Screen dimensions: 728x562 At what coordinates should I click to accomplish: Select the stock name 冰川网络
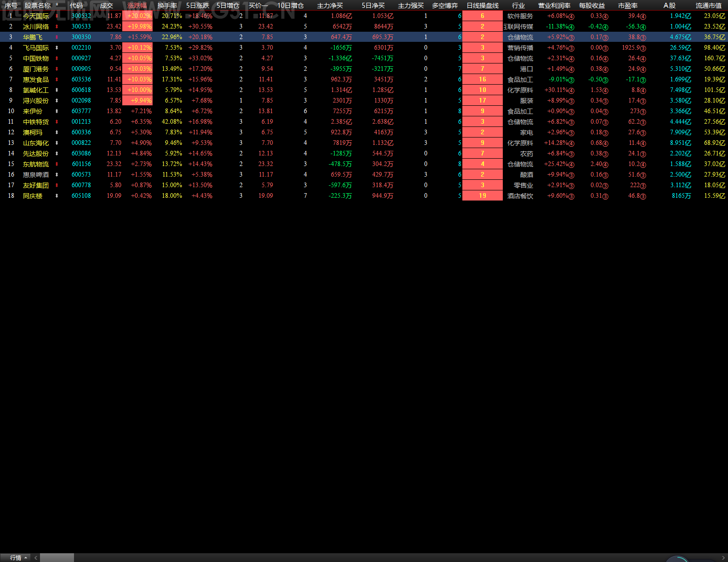(x=36, y=27)
